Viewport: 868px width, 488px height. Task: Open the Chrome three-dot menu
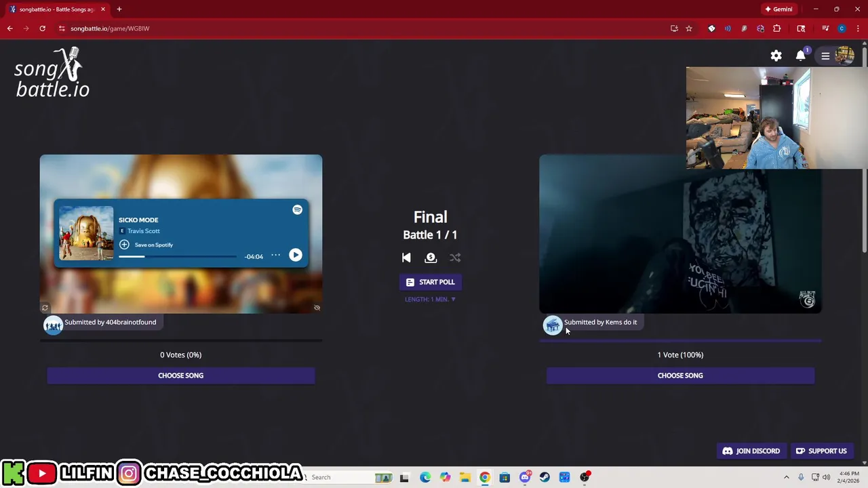[x=858, y=28]
